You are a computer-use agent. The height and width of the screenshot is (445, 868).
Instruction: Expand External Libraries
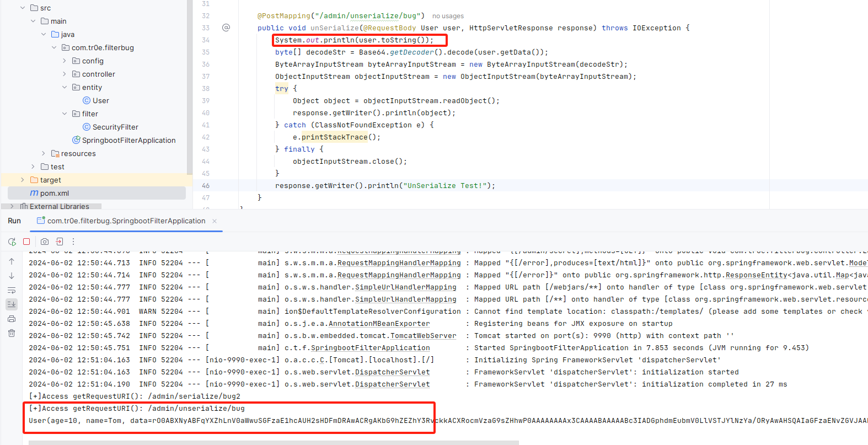tap(12, 206)
